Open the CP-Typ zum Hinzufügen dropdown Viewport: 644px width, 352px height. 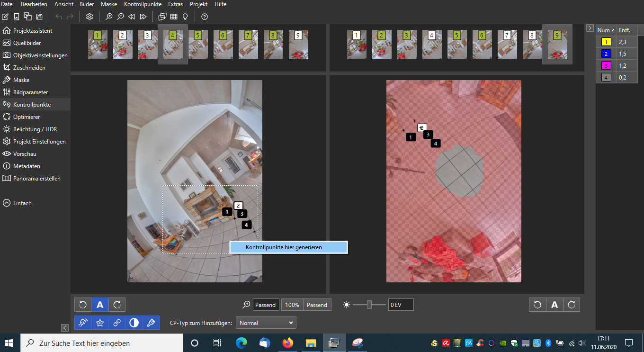pos(266,323)
